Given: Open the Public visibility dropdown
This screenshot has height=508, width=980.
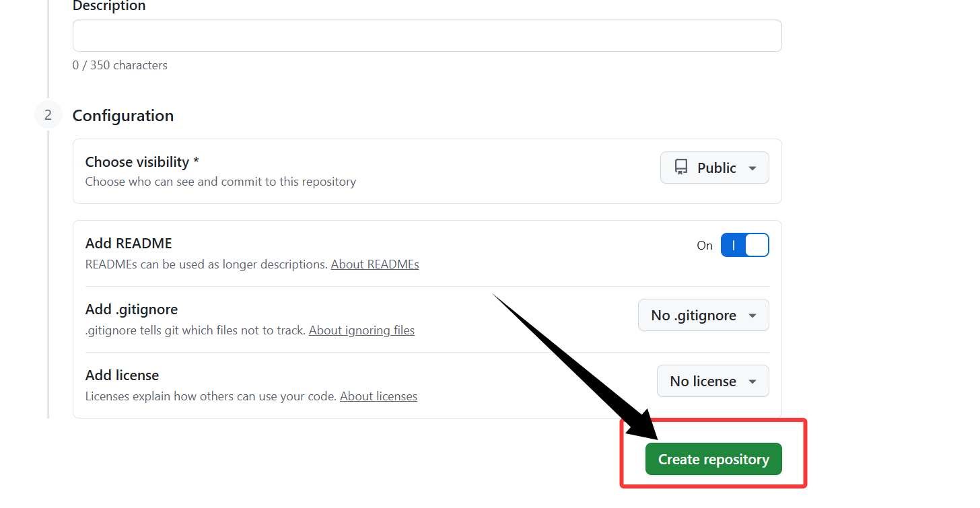Looking at the screenshot, I should click(x=714, y=168).
